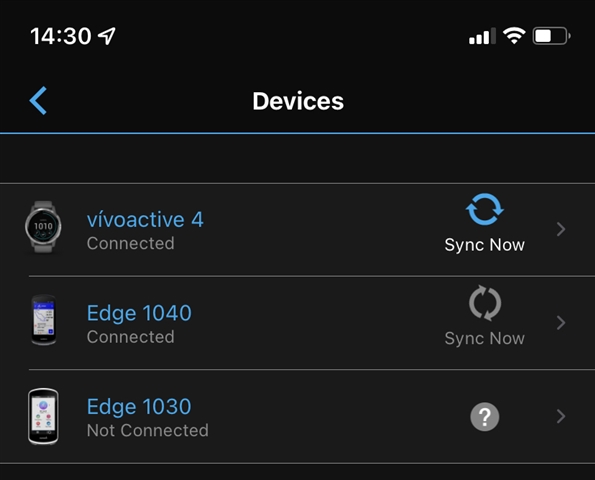Select the Edge 1030 device name
This screenshot has height=480, width=595.
point(139,406)
